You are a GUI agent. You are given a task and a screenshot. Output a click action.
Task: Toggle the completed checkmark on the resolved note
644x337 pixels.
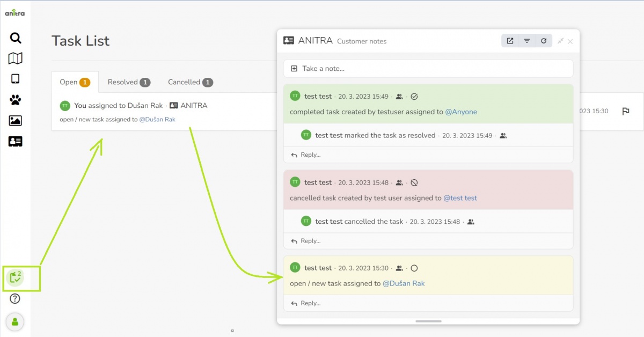(x=414, y=96)
